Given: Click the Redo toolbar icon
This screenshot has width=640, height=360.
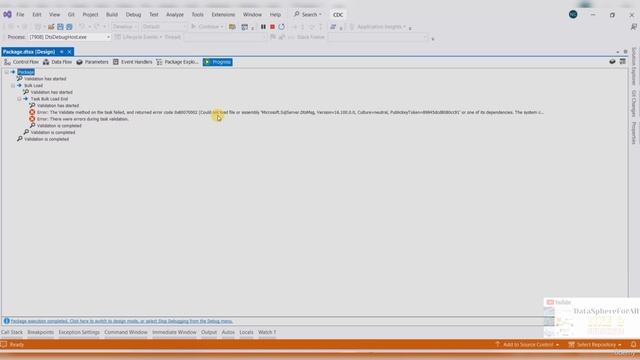Looking at the screenshot, I should [97, 27].
